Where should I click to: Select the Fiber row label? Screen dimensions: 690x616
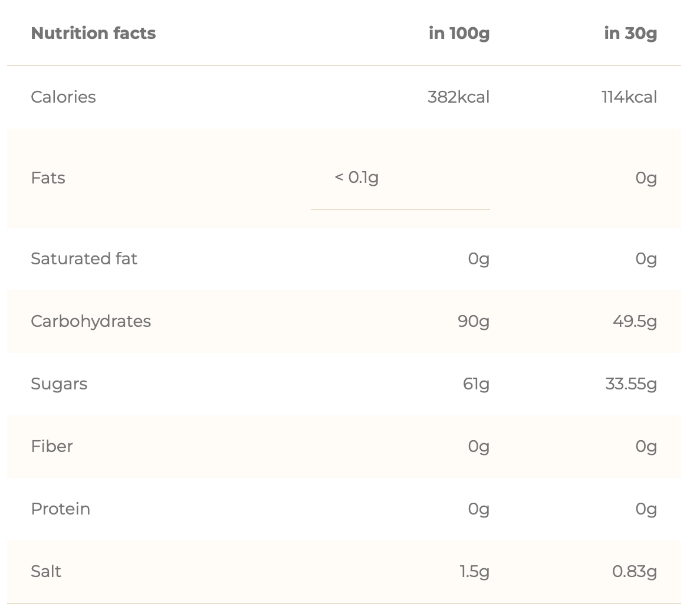point(52,446)
